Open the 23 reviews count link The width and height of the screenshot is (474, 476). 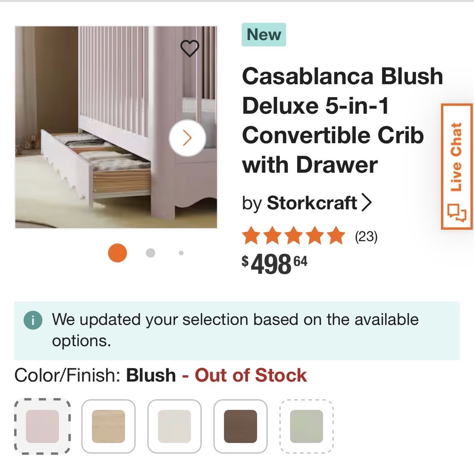pos(366,237)
